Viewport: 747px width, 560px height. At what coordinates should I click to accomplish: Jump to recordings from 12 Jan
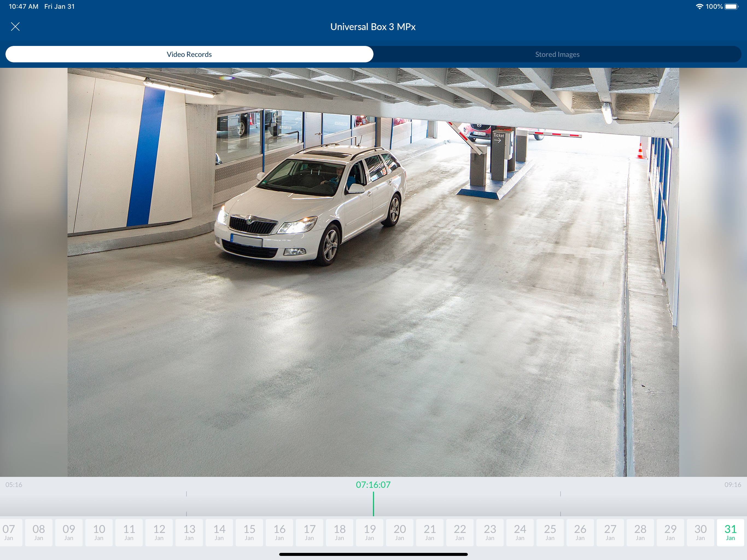coord(159,532)
